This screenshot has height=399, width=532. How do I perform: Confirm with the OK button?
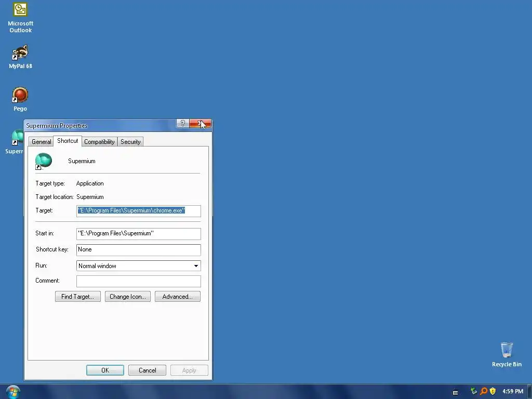tap(105, 370)
